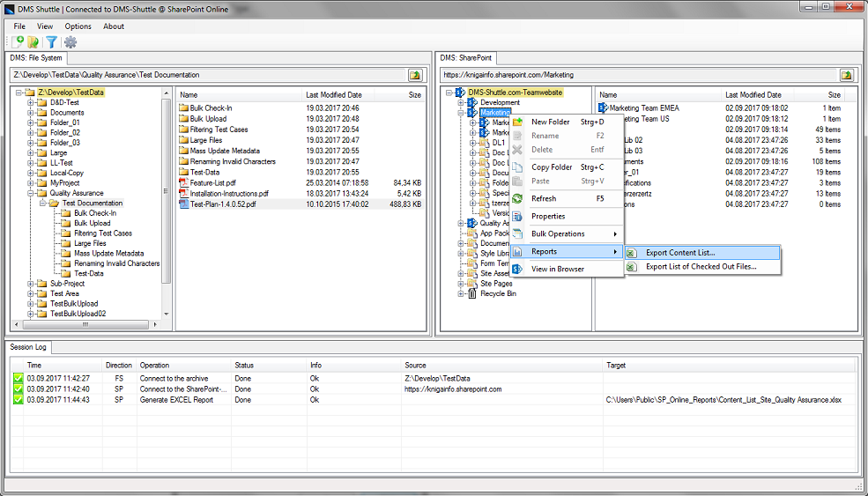Click the Reports chart icon in the context menu
Screen dimensions: 868x496
pyautogui.click(x=517, y=252)
